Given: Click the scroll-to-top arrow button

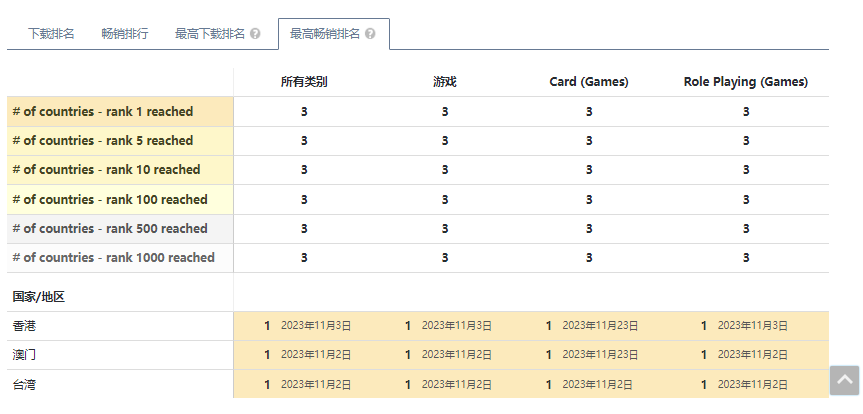Looking at the screenshot, I should click(845, 381).
